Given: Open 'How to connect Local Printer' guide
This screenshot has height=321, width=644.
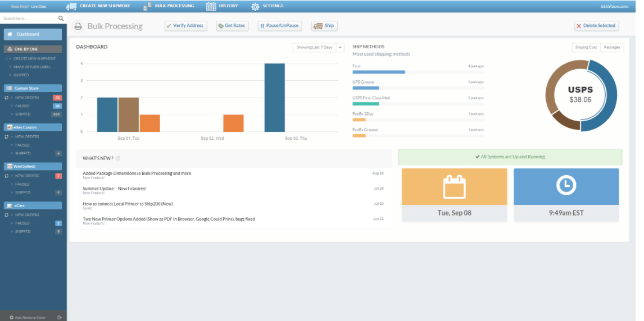Looking at the screenshot, I should 128,204.
